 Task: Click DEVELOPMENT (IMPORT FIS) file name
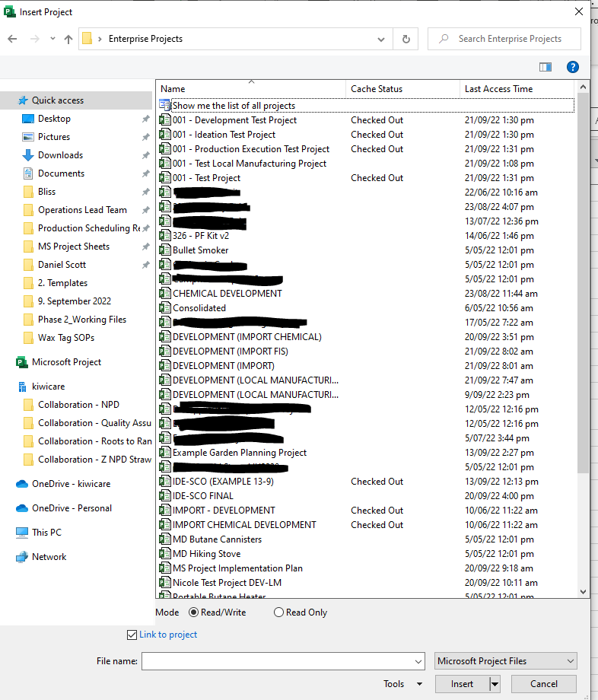pyautogui.click(x=231, y=352)
